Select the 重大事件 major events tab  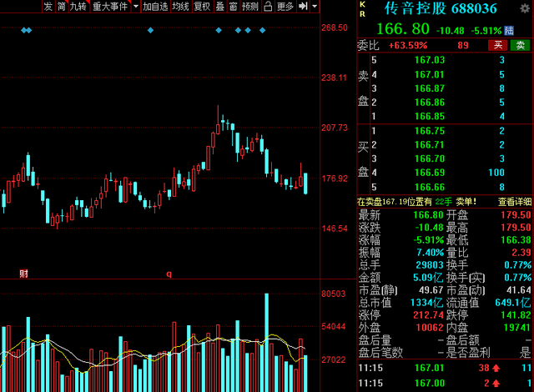point(110,6)
